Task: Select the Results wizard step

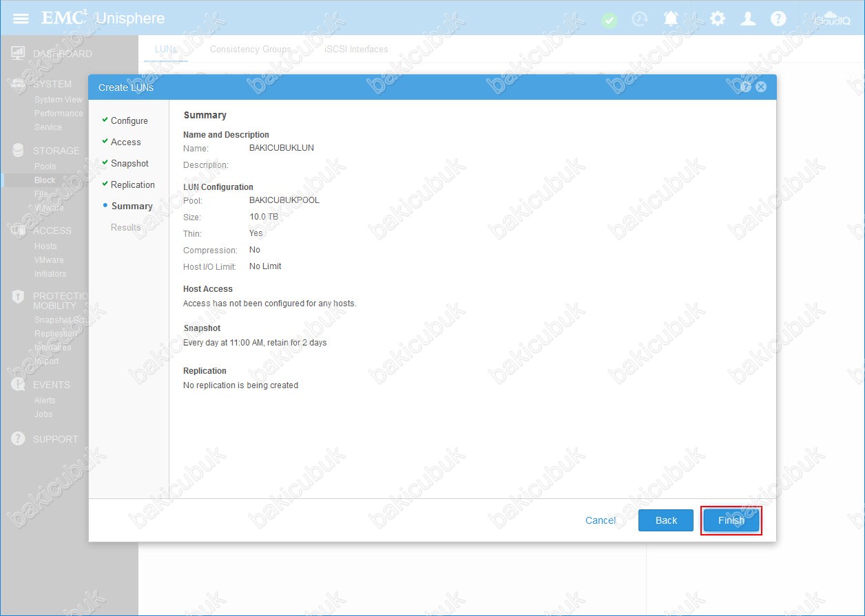Action: (126, 227)
